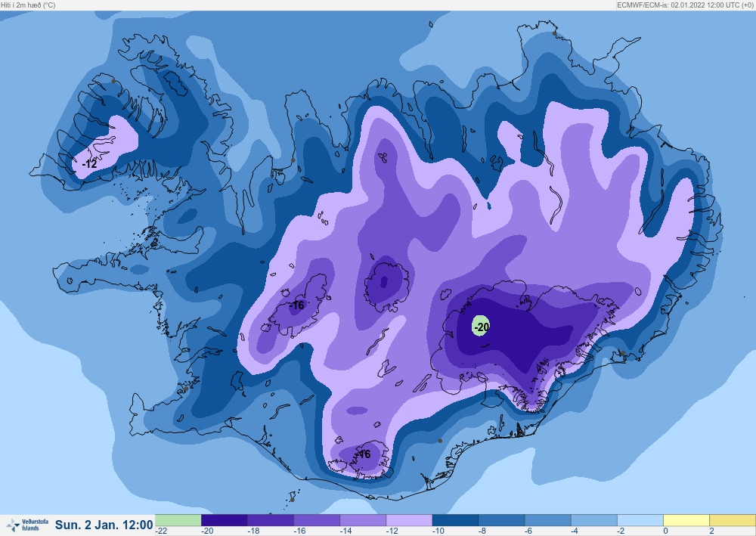Viewport: 756px width, 536px height.
Task: Click the -16 label on the southern coastal glacier
Action: click(x=364, y=454)
